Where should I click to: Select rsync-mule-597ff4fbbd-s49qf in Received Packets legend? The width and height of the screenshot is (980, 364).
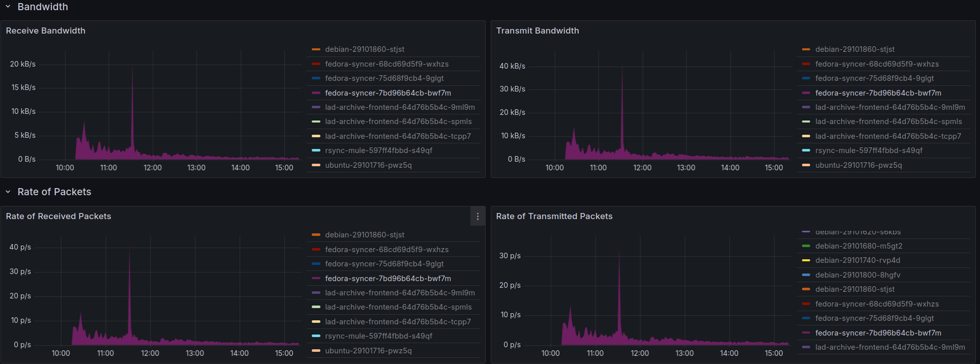click(378, 336)
